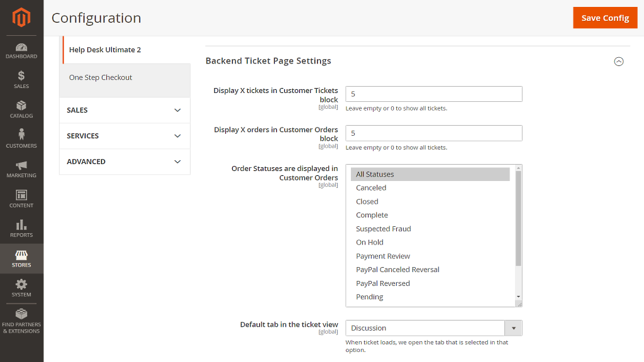Collapse the Backend Ticket Page Settings section

point(619,62)
